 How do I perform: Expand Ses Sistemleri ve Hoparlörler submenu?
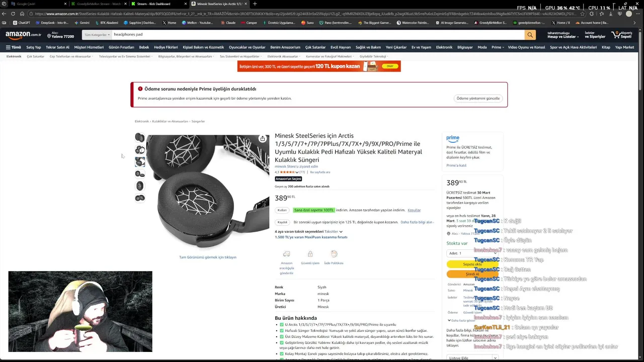(x=240, y=56)
